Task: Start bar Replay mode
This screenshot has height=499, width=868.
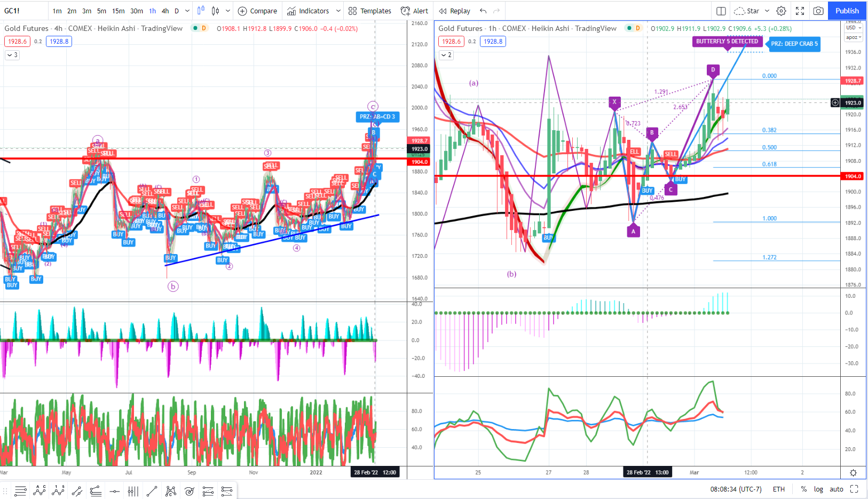Action: (x=454, y=11)
